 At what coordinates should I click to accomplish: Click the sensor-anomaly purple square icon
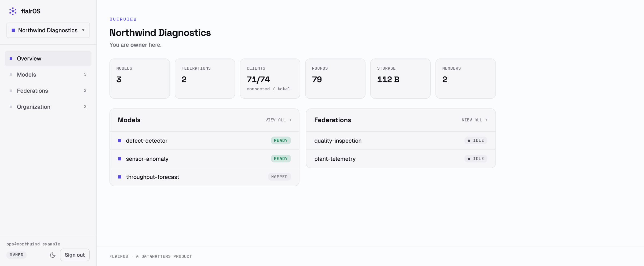pos(120,159)
